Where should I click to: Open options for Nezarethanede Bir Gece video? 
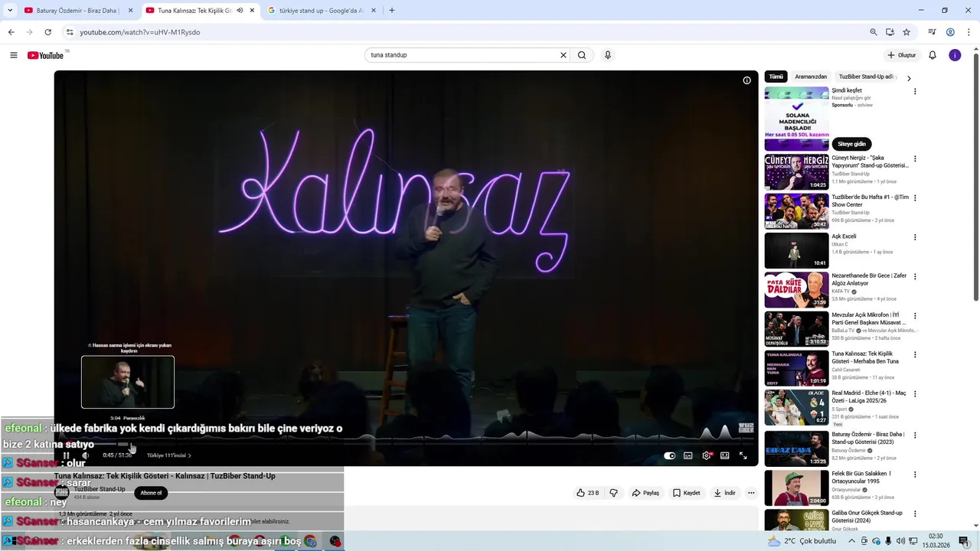[914, 276]
